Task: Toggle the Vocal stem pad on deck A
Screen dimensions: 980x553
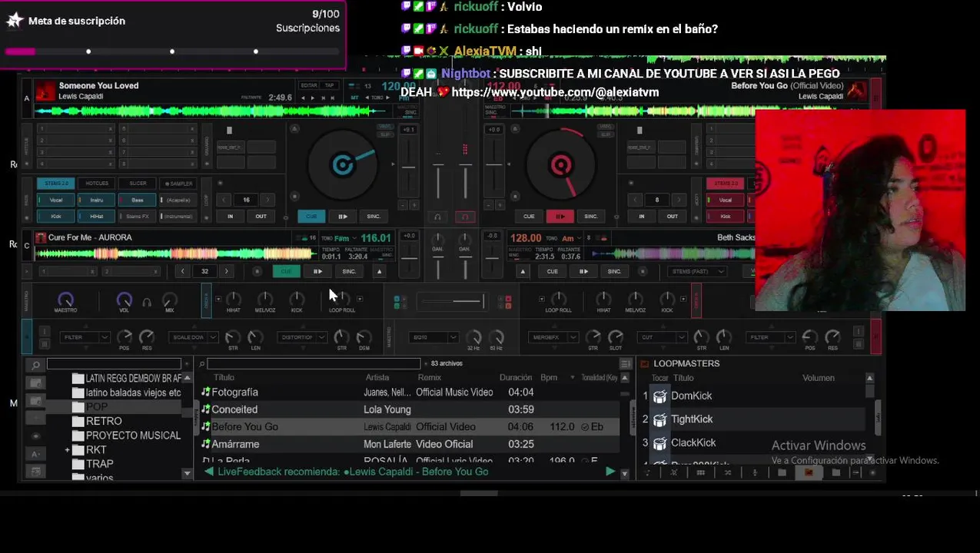Action: (56, 200)
